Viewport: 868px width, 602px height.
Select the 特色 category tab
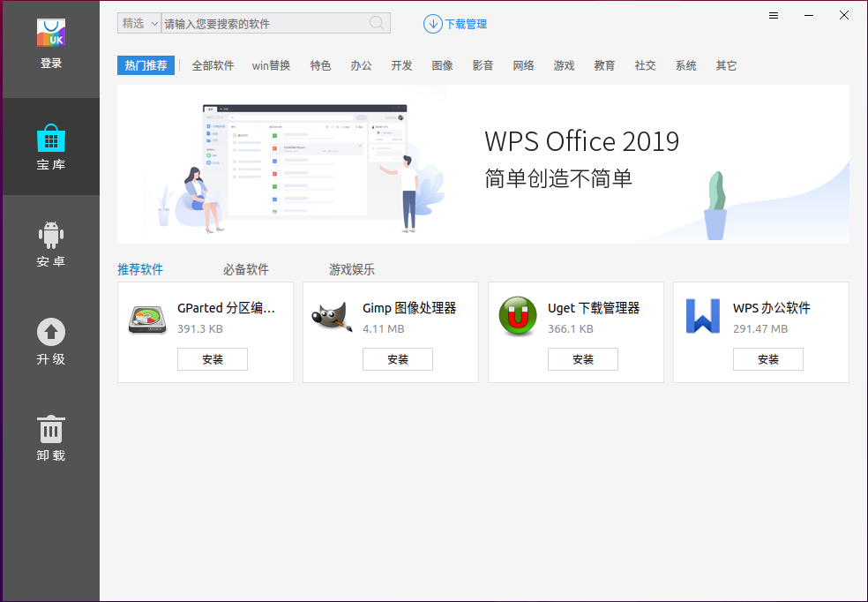[x=320, y=65]
